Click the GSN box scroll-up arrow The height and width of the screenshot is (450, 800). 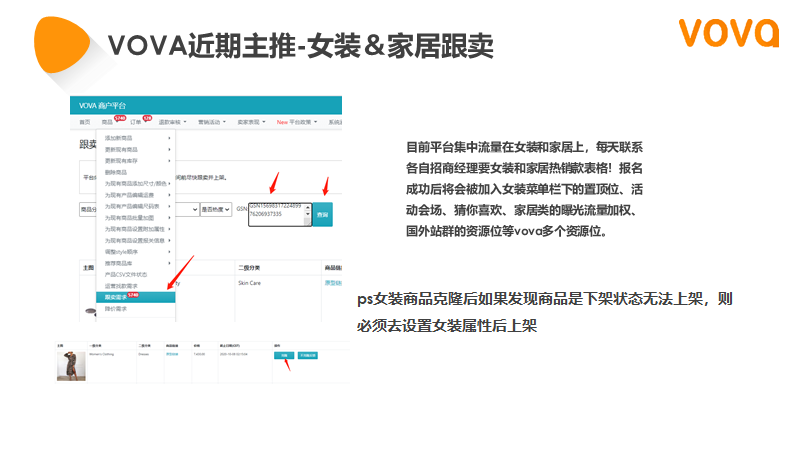click(x=308, y=207)
